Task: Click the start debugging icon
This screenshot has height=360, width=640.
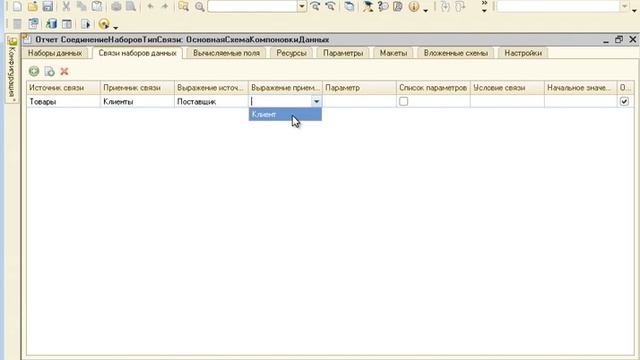Action: pos(86,24)
